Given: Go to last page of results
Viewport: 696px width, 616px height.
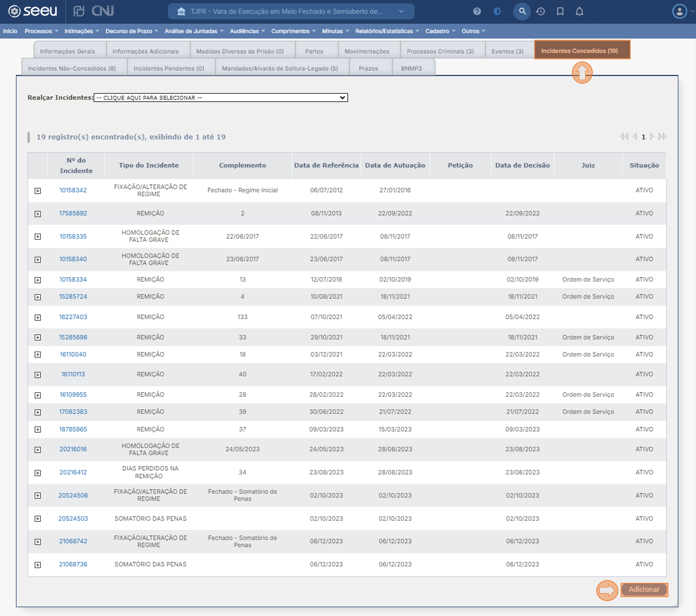Looking at the screenshot, I should 662,137.
